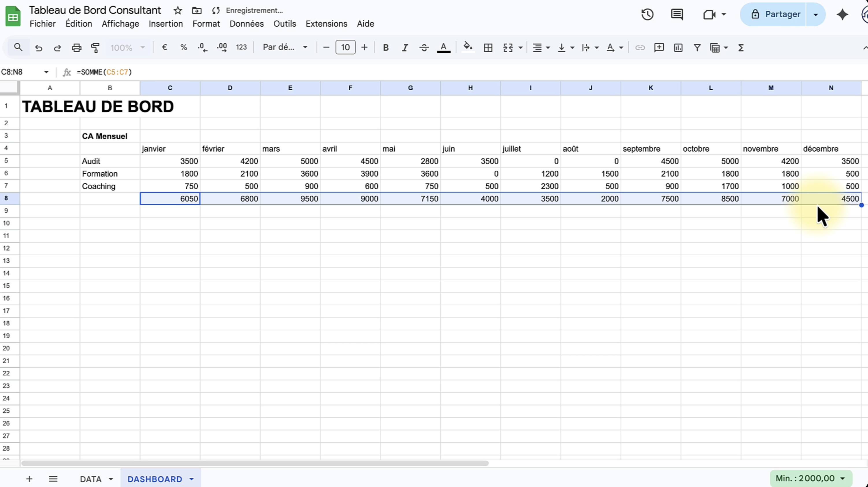Click the insert link icon
The image size is (868, 487).
pos(639,47)
